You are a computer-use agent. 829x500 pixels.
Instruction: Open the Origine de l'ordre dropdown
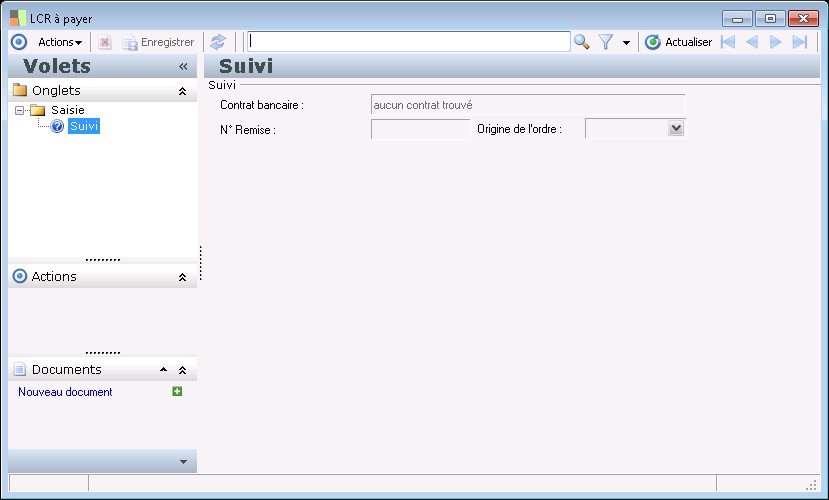coord(676,128)
